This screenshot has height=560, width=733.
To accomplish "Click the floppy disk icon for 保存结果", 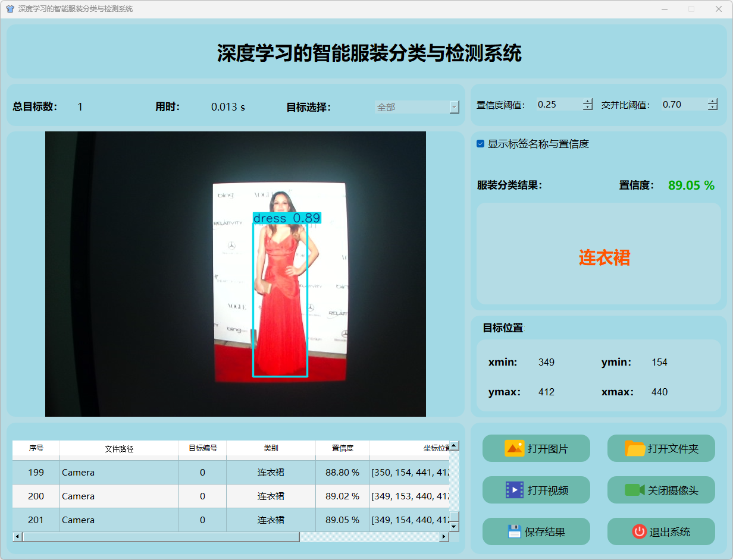I will point(514,531).
